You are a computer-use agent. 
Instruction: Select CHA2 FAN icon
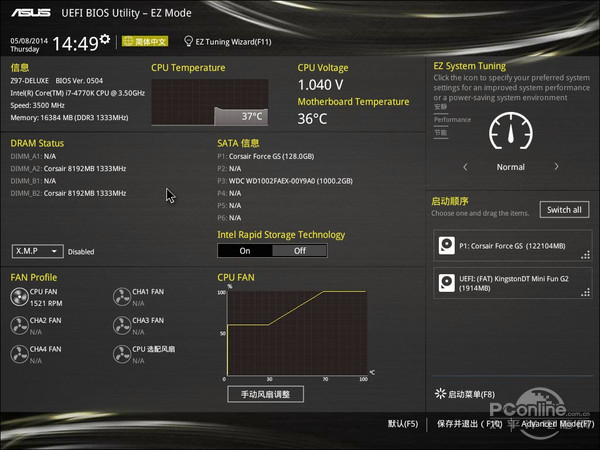point(20,326)
